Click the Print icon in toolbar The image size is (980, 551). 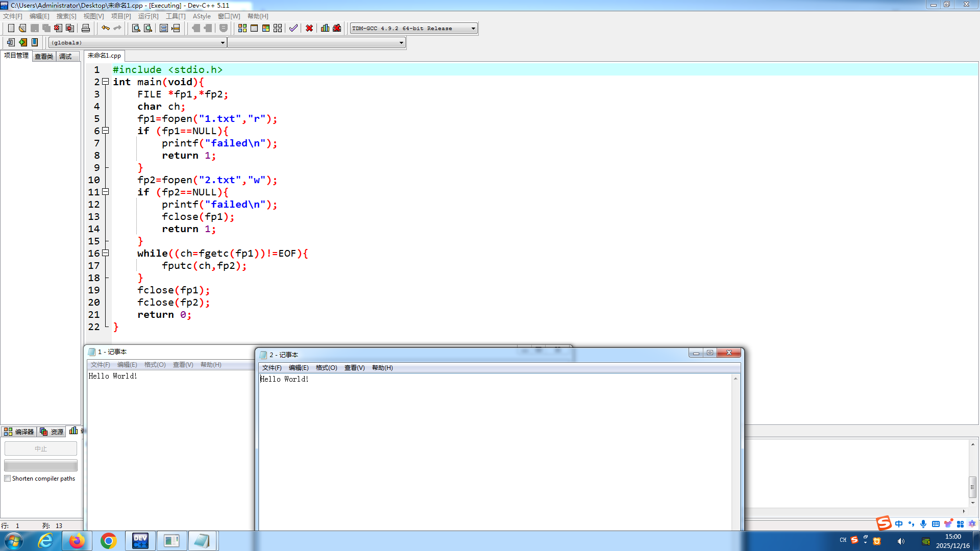coord(86,28)
